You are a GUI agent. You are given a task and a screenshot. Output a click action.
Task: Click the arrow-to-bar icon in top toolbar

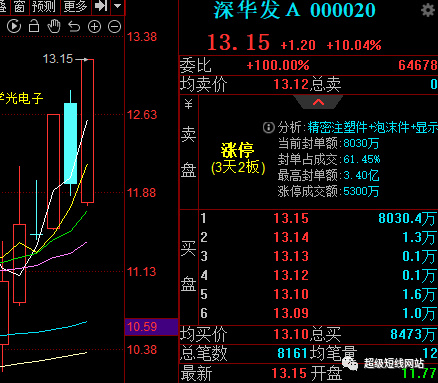click(101, 6)
